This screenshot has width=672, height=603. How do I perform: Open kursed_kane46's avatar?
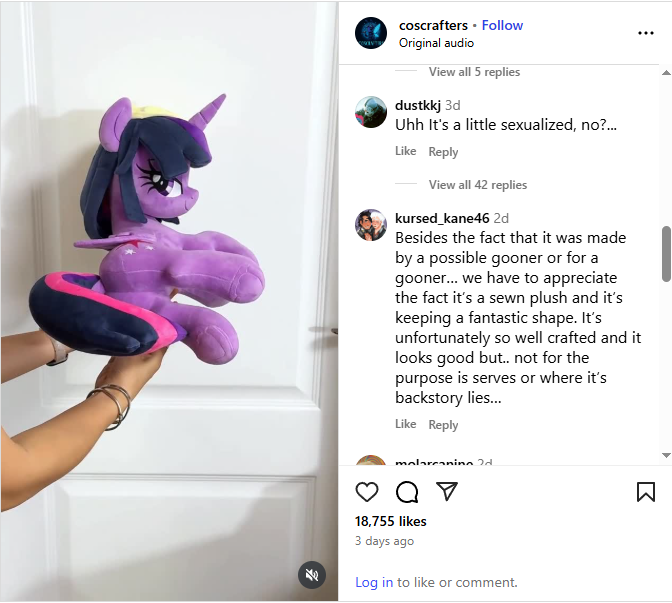click(371, 225)
